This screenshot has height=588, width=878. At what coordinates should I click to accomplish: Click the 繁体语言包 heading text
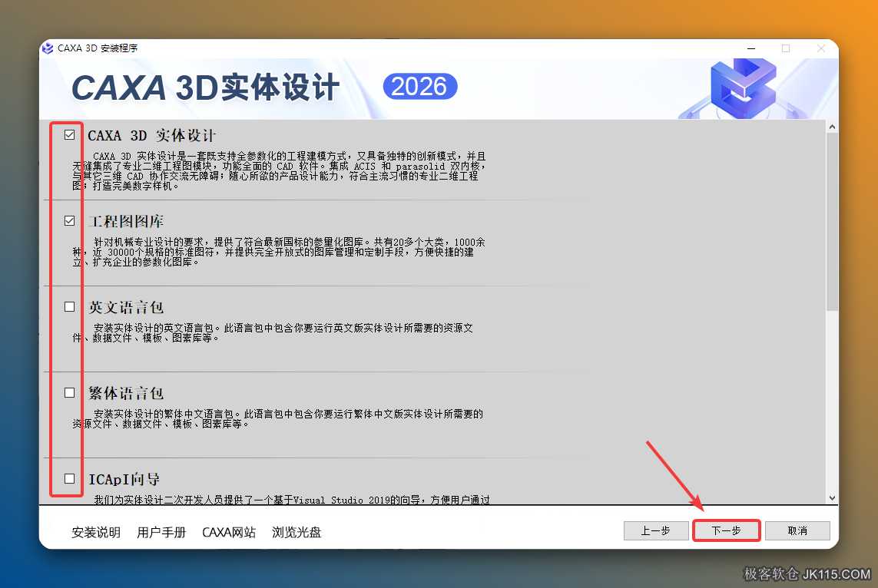click(126, 393)
